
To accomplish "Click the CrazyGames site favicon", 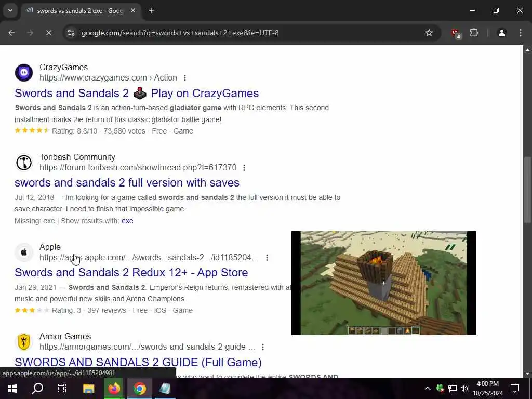I will pos(24,72).
